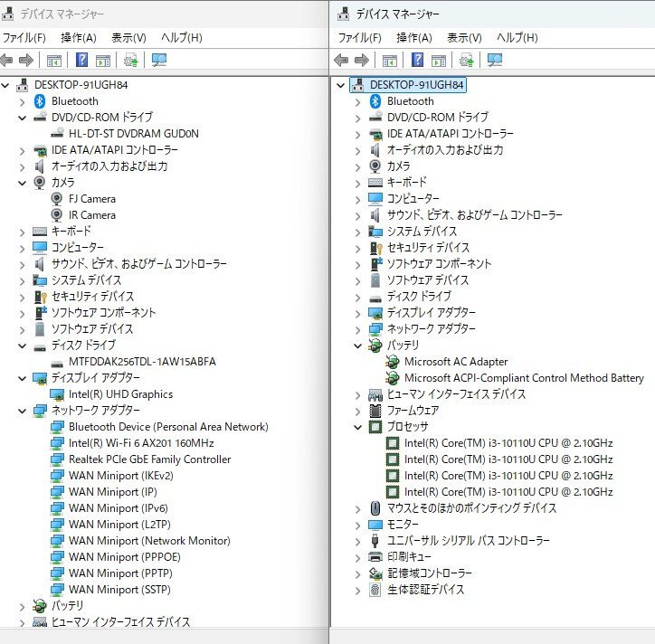
Task: Open ヘルプ(H) menu in left window
Action: pyautogui.click(x=182, y=38)
